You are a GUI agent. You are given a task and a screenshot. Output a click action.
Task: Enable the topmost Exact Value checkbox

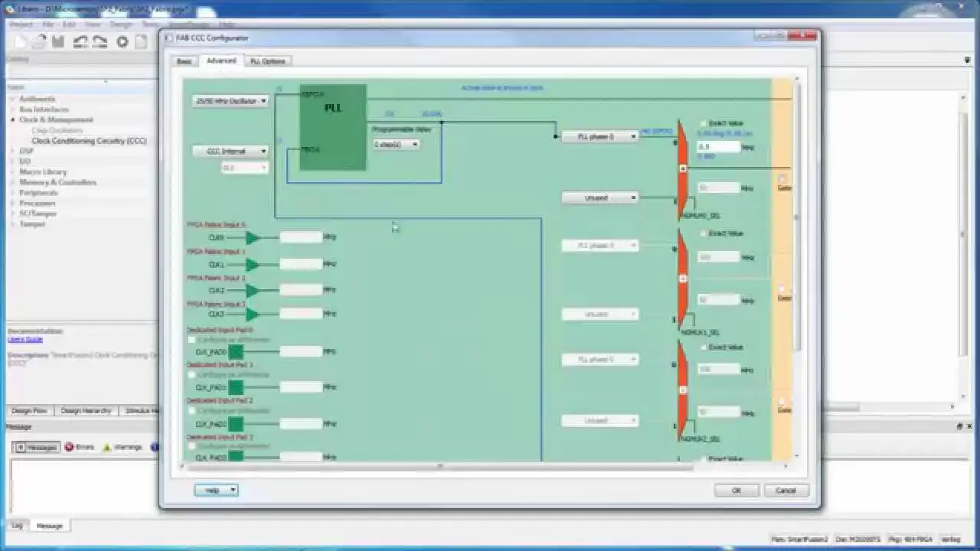pos(703,122)
